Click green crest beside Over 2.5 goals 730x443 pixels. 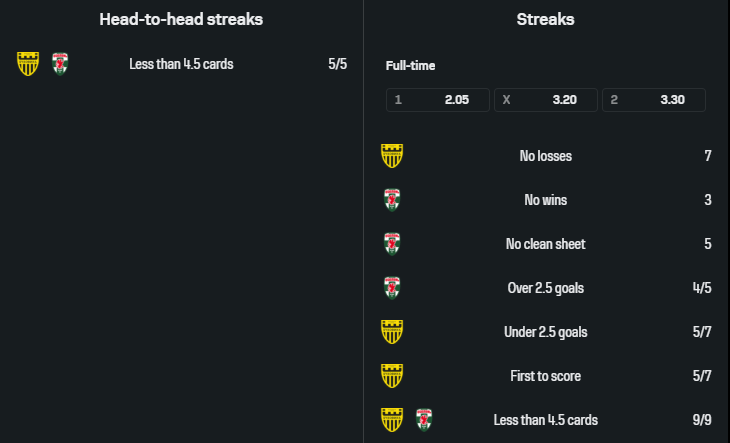click(392, 288)
